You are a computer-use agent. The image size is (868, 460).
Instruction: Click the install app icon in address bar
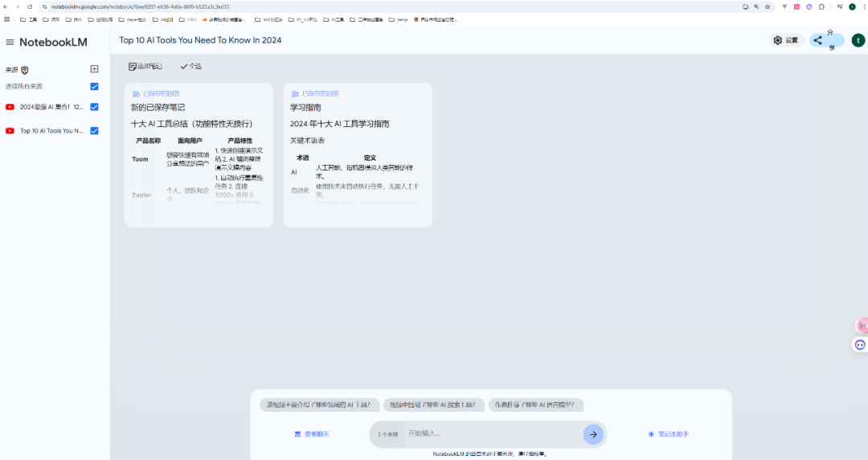746,6
